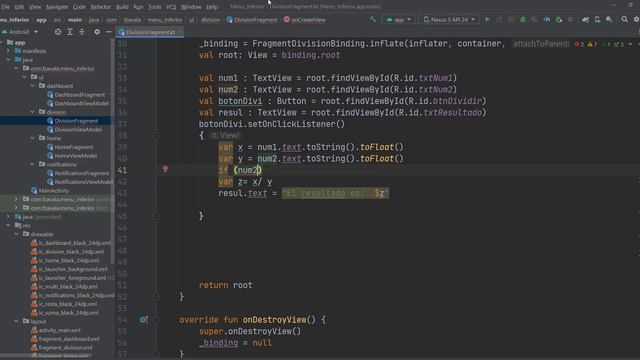Toggle fold marker at line 52

coord(156,296)
